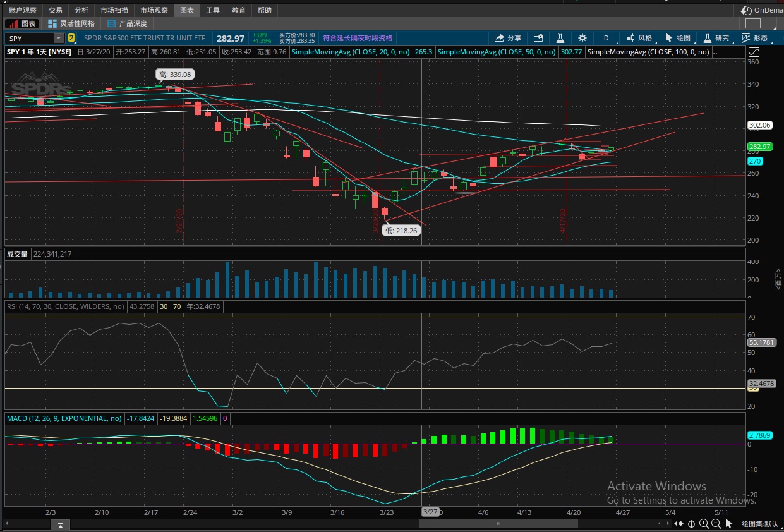Open the 研究 studies menu
The width and height of the screenshot is (784, 532).
(716, 38)
